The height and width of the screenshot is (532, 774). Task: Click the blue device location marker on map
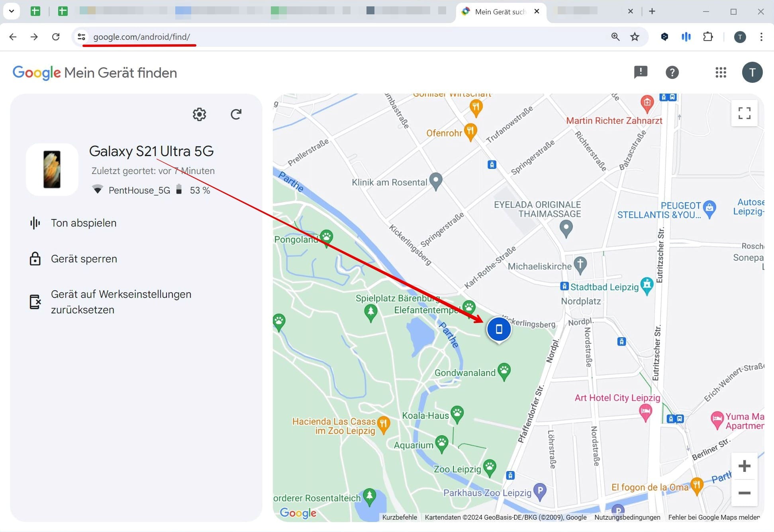point(499,329)
